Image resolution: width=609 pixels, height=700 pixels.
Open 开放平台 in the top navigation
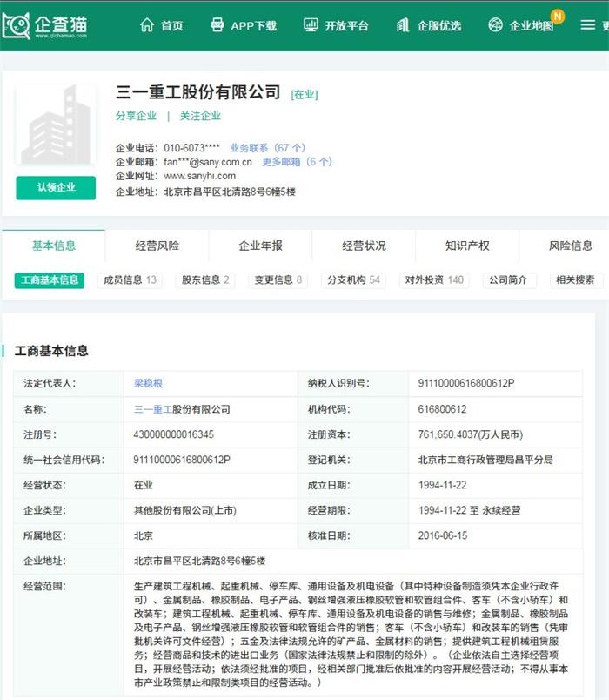click(x=346, y=25)
